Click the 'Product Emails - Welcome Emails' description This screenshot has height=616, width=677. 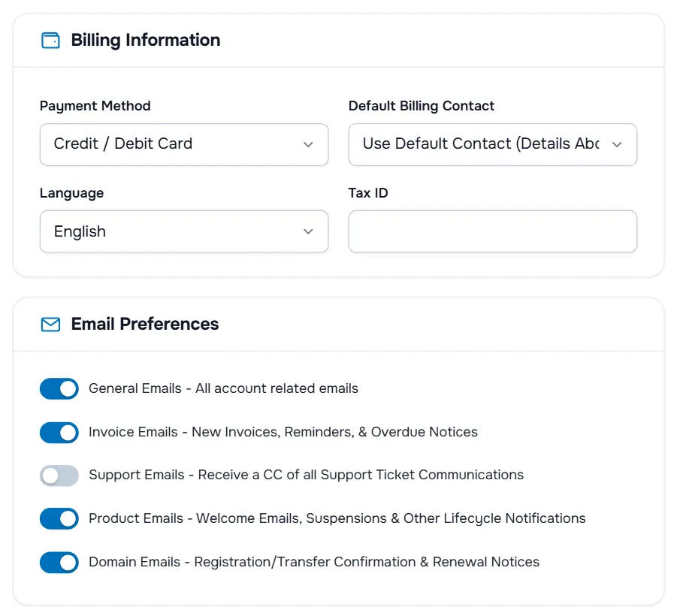click(x=337, y=518)
